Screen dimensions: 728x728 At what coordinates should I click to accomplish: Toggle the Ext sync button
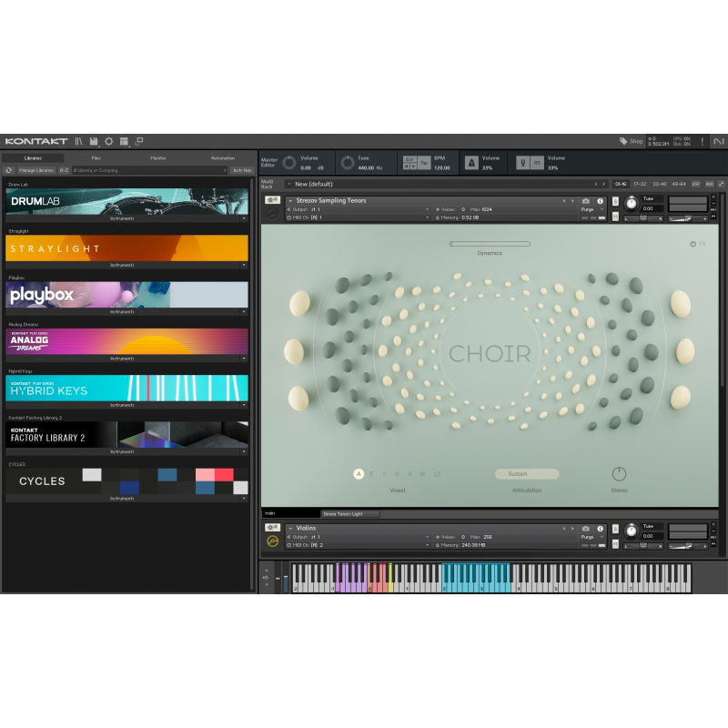pyautogui.click(x=409, y=159)
